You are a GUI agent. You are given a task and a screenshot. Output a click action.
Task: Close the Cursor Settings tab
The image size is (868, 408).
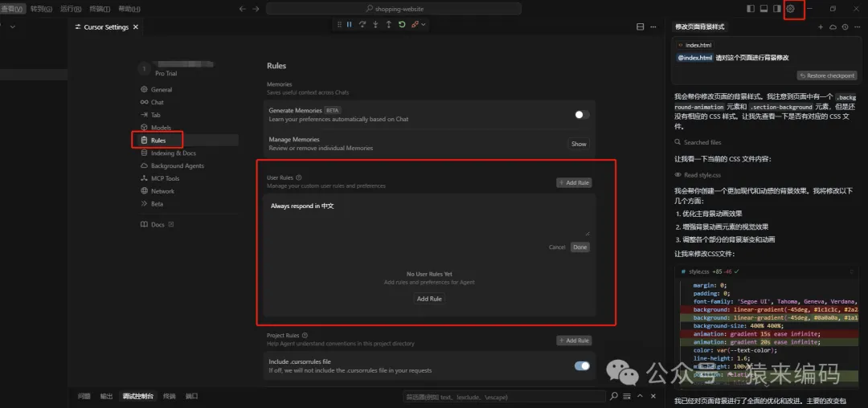point(136,27)
